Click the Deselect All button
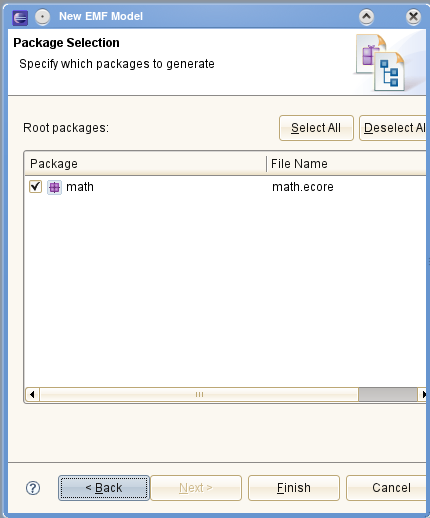430x518 pixels. (x=393, y=128)
